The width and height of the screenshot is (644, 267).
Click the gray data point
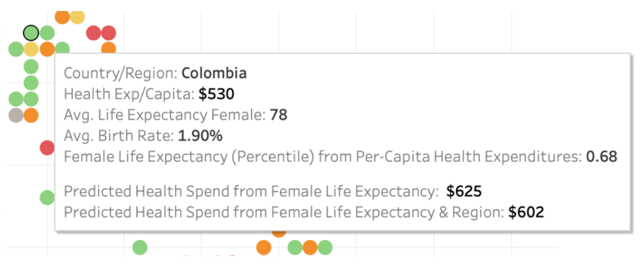coord(16,115)
